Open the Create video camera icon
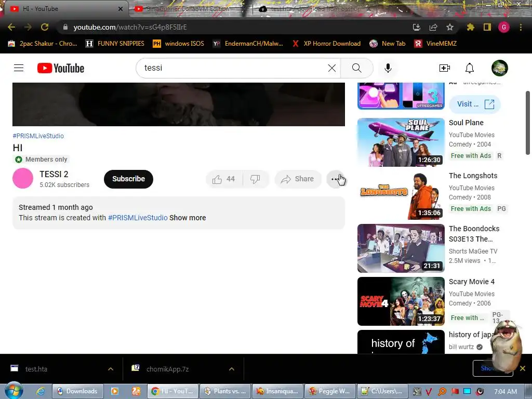532x399 pixels. (x=445, y=68)
